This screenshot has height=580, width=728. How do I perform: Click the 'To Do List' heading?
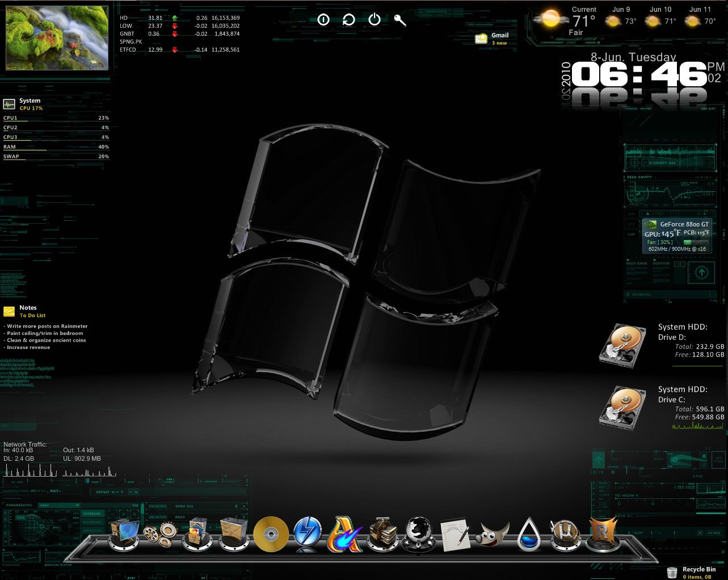32,316
